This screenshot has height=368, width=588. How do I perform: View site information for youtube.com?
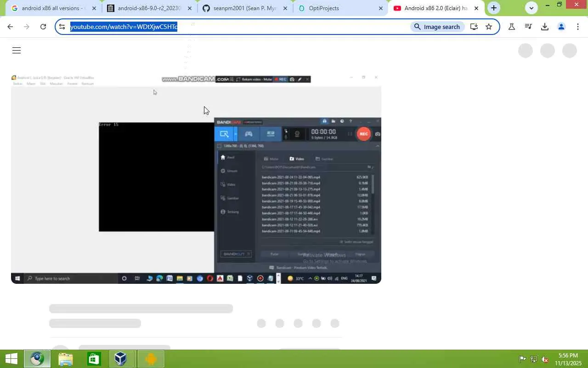[x=62, y=27]
